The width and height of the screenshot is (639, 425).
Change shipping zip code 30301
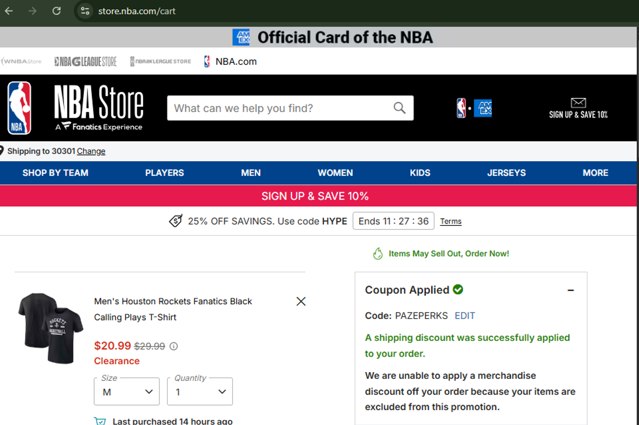point(91,151)
